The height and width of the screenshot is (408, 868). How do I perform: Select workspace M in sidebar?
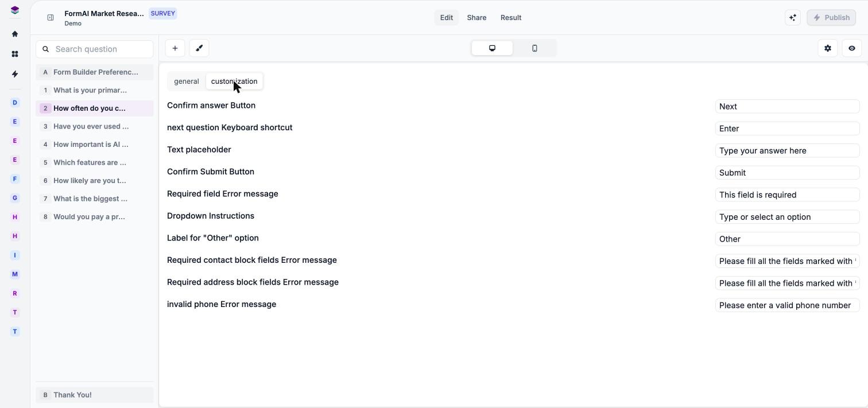click(x=15, y=274)
